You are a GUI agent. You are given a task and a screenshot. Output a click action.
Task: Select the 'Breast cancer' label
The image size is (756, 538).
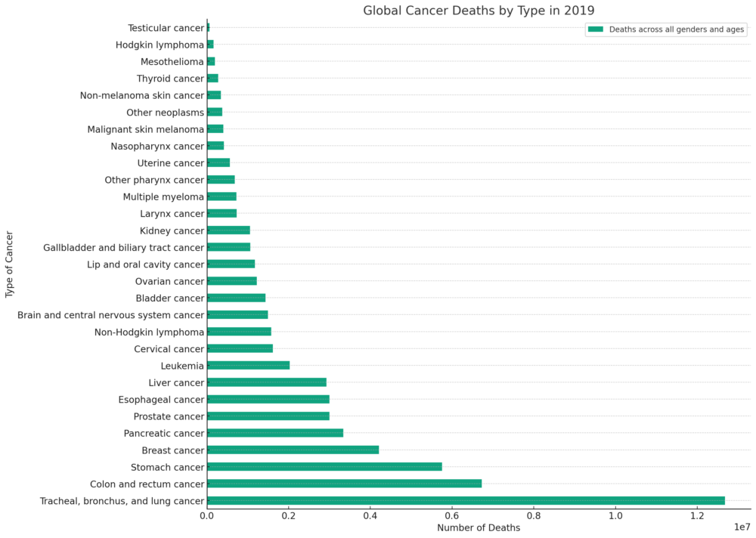click(x=173, y=450)
